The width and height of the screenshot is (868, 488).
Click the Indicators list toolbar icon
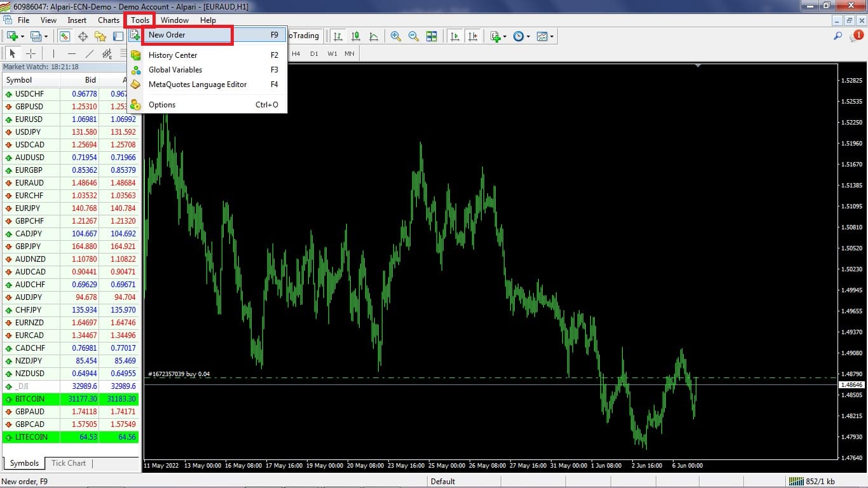point(495,36)
